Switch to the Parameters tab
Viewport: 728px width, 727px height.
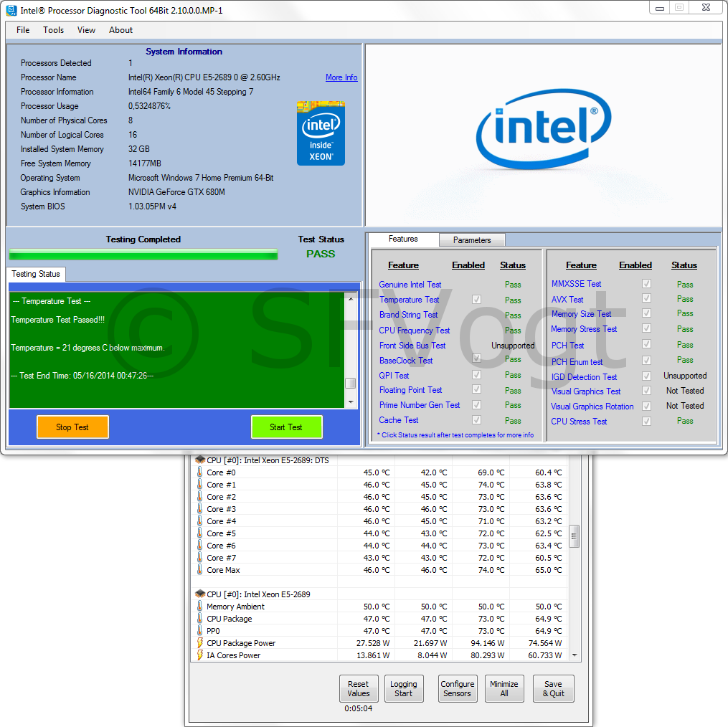point(472,240)
